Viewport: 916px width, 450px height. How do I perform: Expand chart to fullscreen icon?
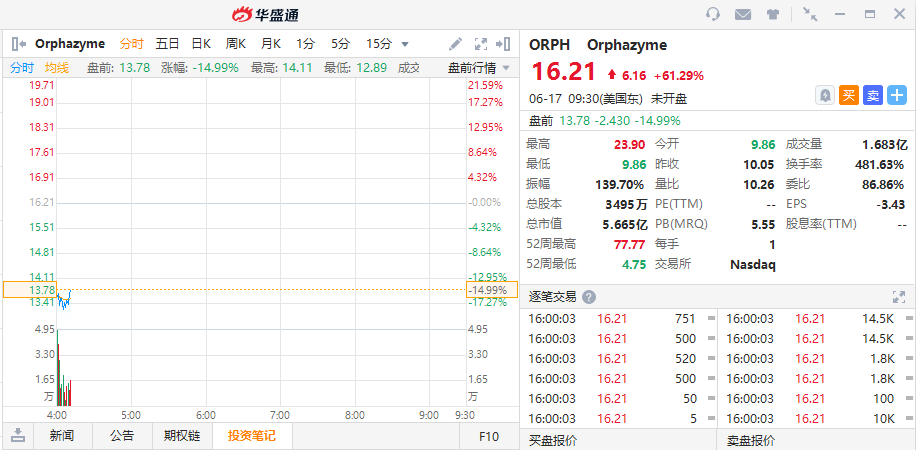[x=481, y=43]
